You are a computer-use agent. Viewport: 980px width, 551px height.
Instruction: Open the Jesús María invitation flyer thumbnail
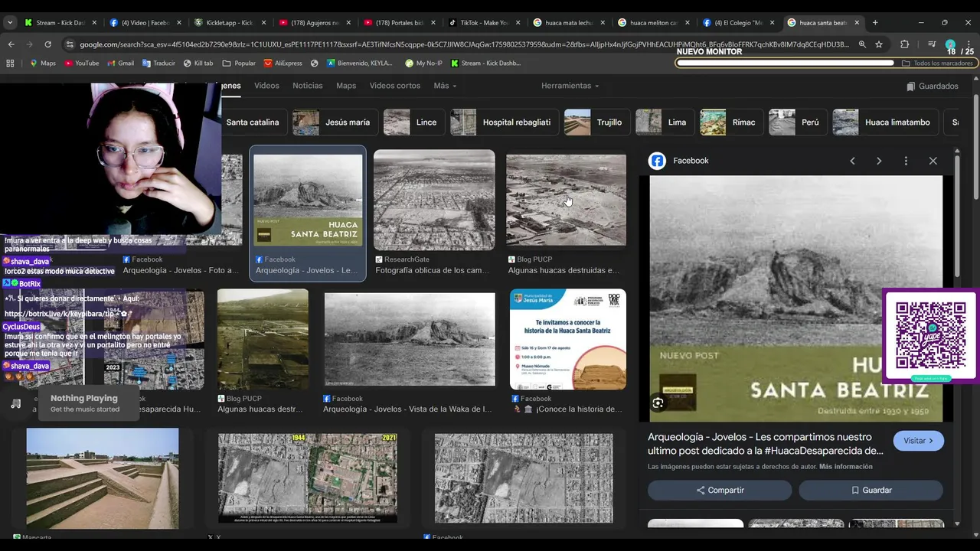click(568, 339)
